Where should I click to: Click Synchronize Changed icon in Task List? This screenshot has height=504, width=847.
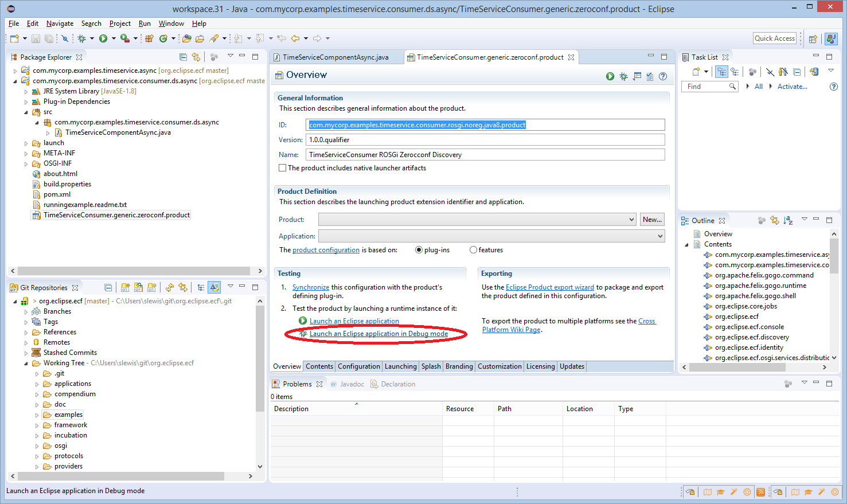[814, 72]
